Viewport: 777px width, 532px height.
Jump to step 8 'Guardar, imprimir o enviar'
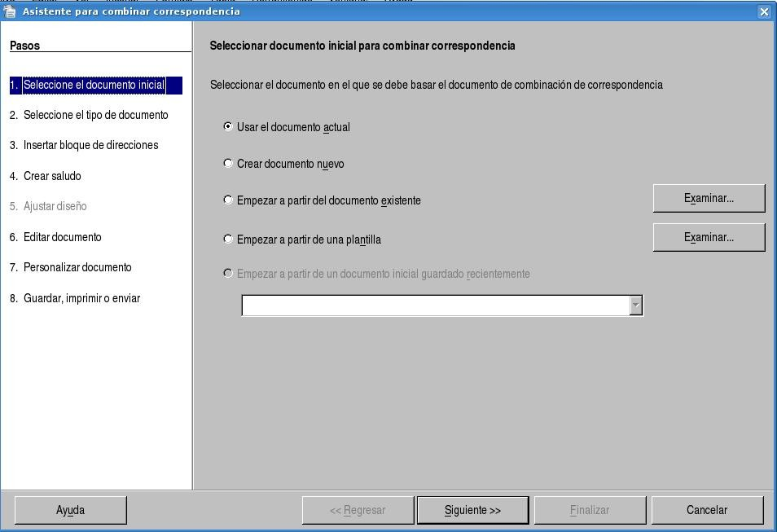click(x=81, y=298)
